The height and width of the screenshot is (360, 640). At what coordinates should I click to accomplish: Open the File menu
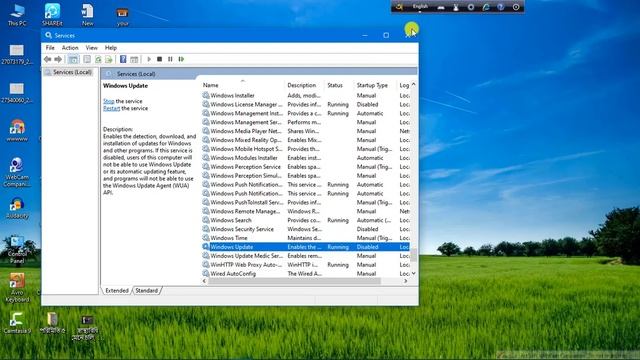50,48
